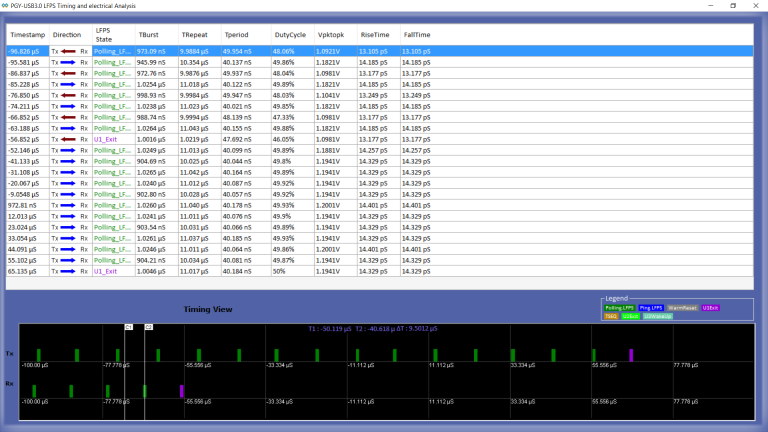Sort by the Timestamp column header
The width and height of the screenshot is (768, 432).
pyautogui.click(x=27, y=35)
